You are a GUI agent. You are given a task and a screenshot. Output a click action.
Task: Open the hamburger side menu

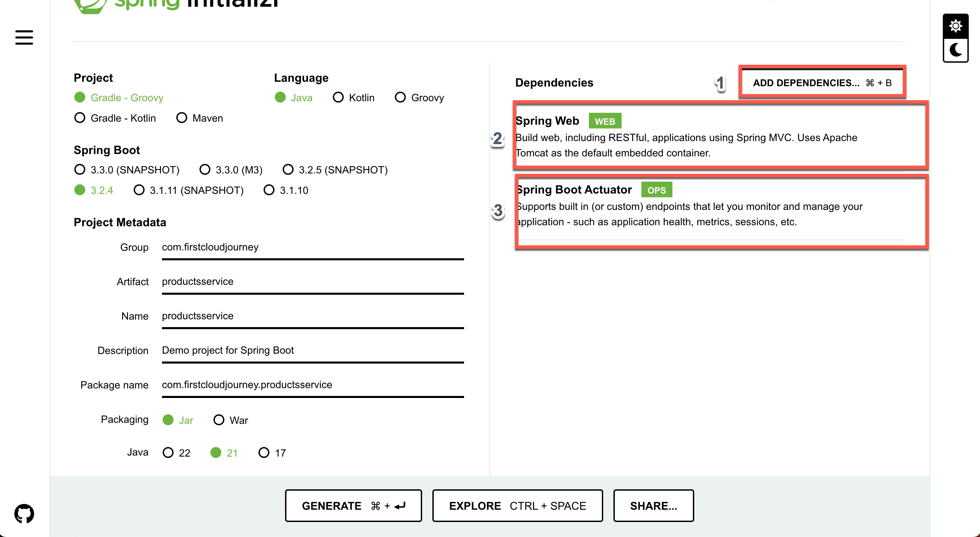click(x=24, y=37)
